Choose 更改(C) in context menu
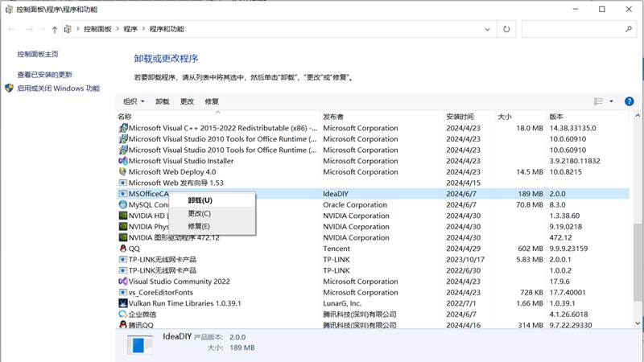 (x=212, y=213)
